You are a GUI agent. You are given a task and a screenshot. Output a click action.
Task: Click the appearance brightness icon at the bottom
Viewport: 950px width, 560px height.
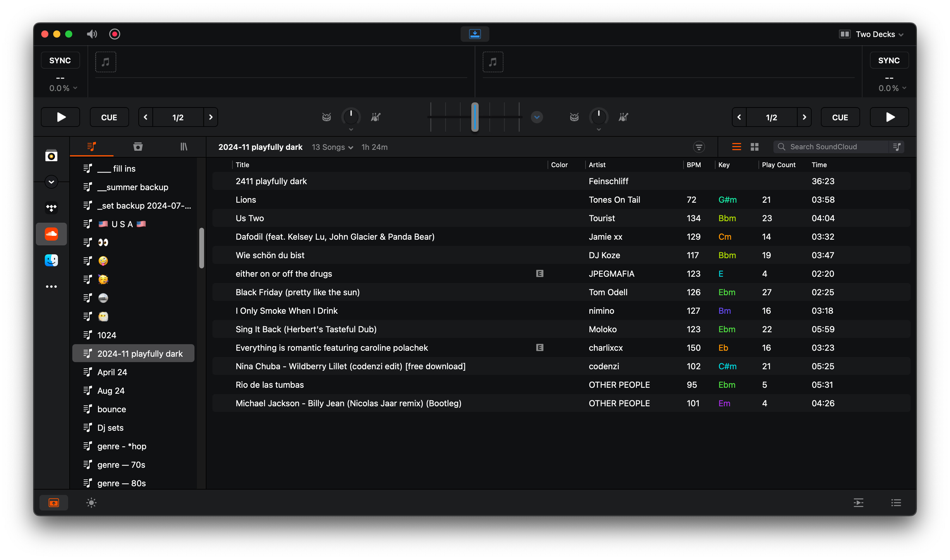(91, 503)
